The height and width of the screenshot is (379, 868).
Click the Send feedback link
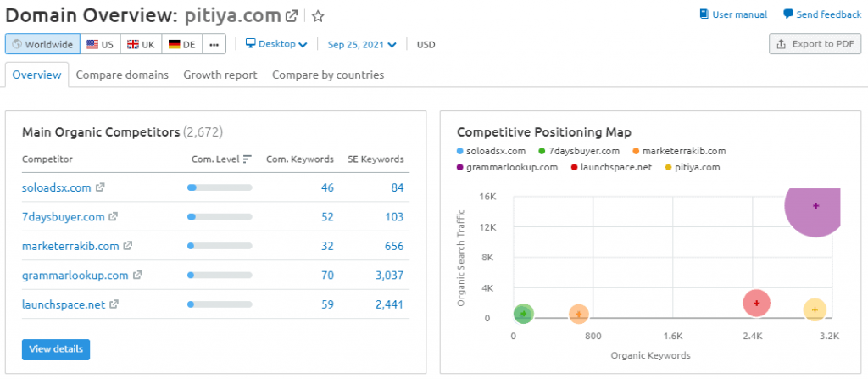coord(822,14)
